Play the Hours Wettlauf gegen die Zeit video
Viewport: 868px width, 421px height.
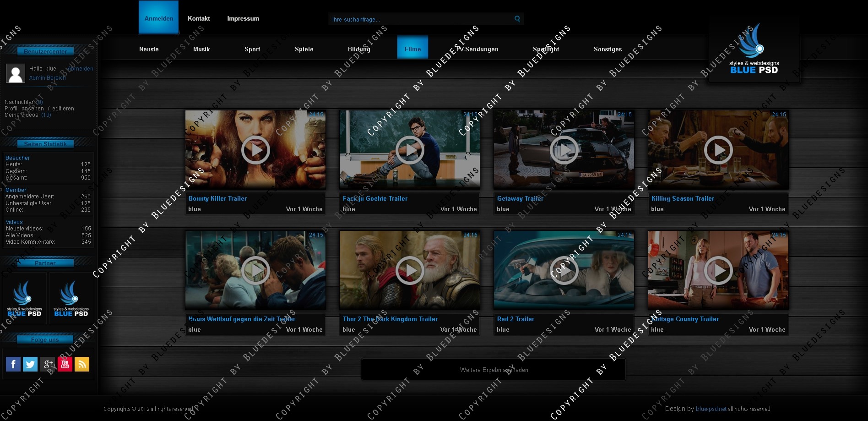coord(255,270)
